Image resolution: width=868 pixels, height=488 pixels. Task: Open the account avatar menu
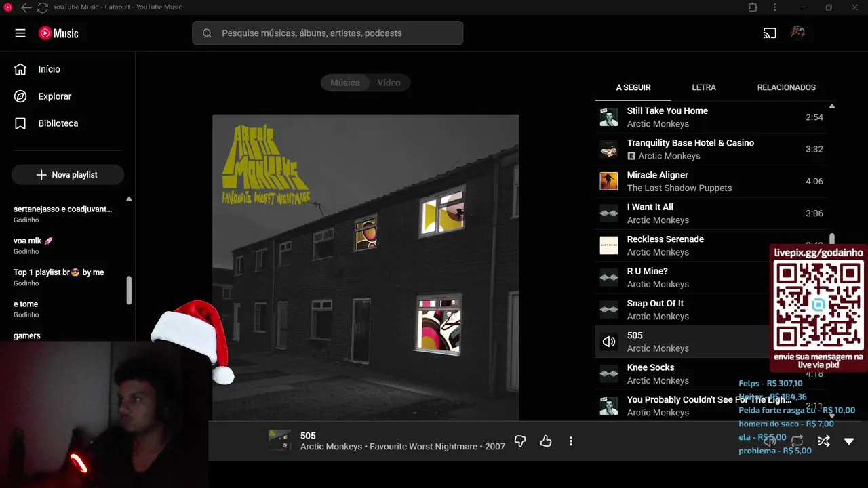tap(798, 33)
